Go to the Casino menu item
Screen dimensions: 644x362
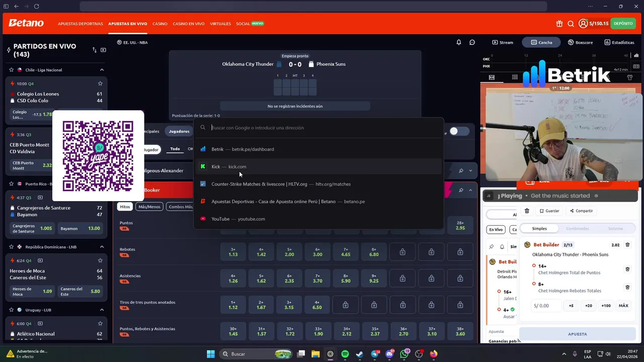coord(160,24)
